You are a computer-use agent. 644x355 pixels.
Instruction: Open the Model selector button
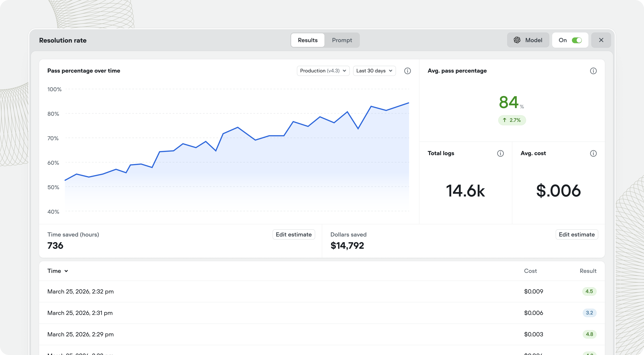528,40
